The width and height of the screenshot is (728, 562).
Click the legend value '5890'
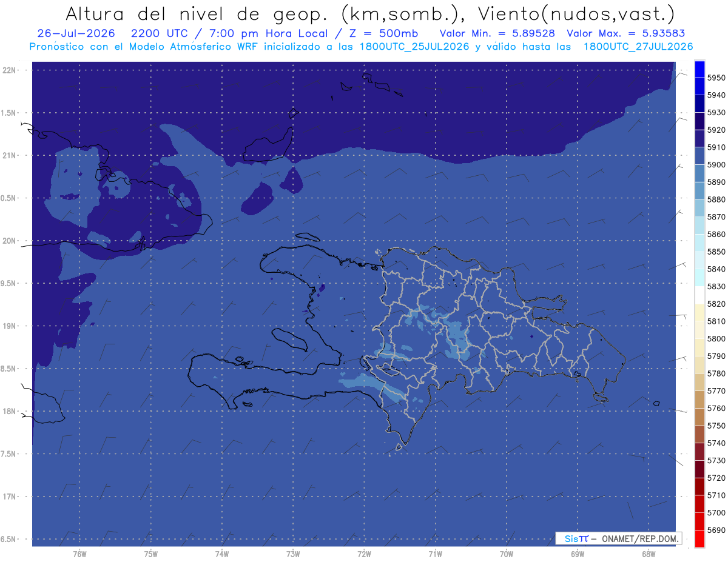click(x=716, y=182)
